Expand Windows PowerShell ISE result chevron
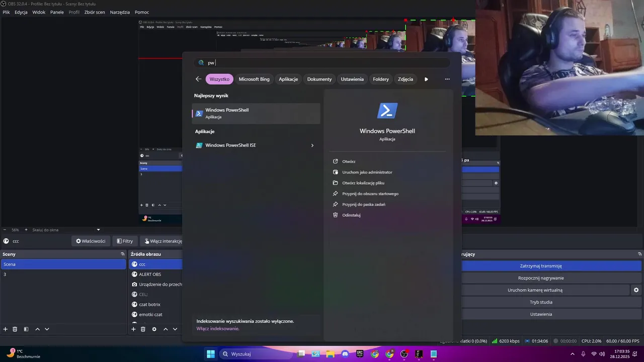Screen dimensions: 644x362 point(312,145)
